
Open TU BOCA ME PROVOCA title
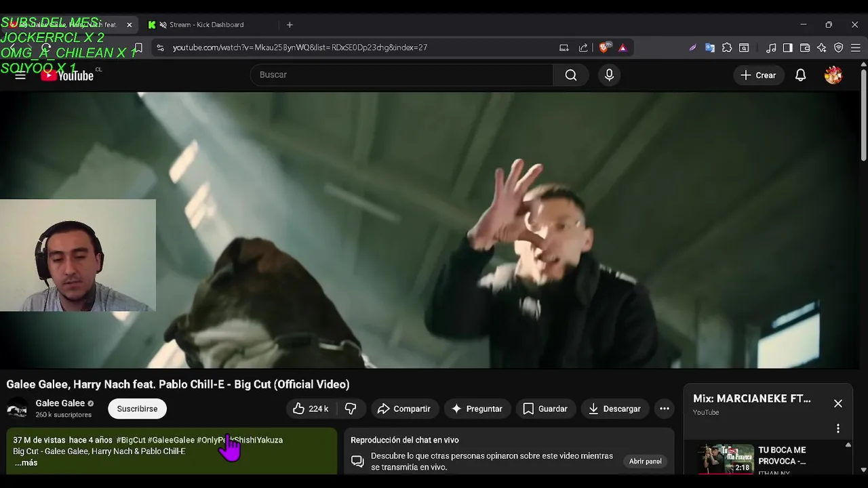point(783,455)
